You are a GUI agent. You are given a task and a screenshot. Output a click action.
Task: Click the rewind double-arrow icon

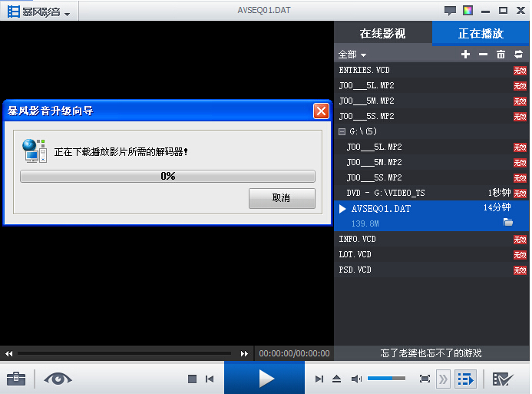click(8, 353)
